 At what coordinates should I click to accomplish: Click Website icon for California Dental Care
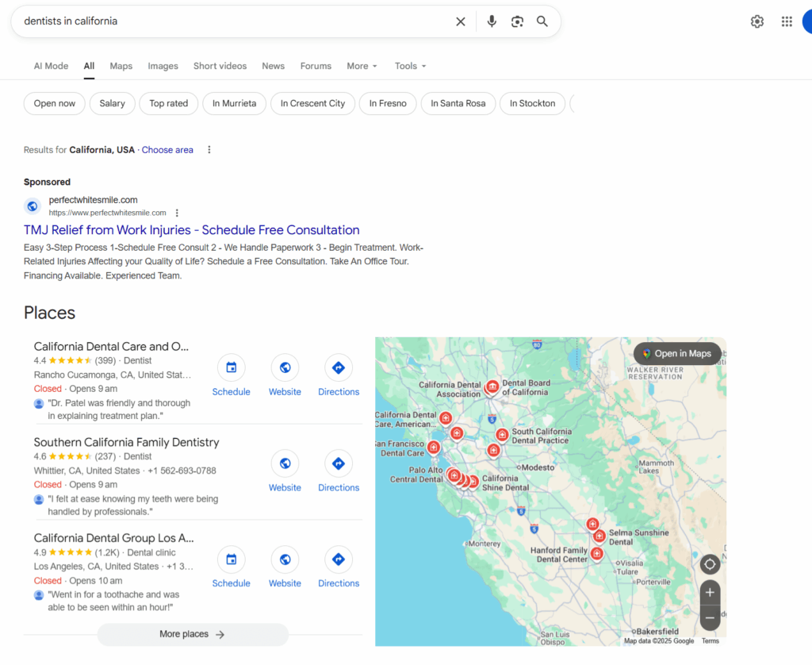click(285, 367)
